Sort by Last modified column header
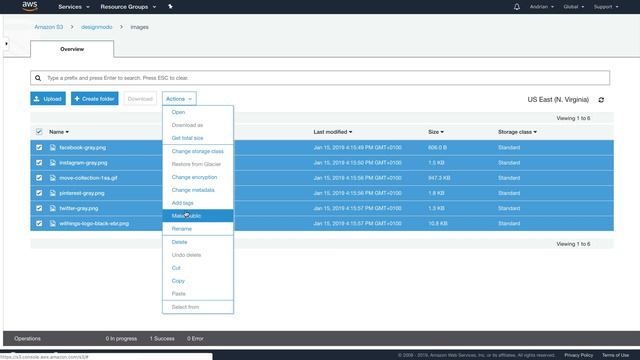This screenshot has height=360, width=640. (x=333, y=132)
